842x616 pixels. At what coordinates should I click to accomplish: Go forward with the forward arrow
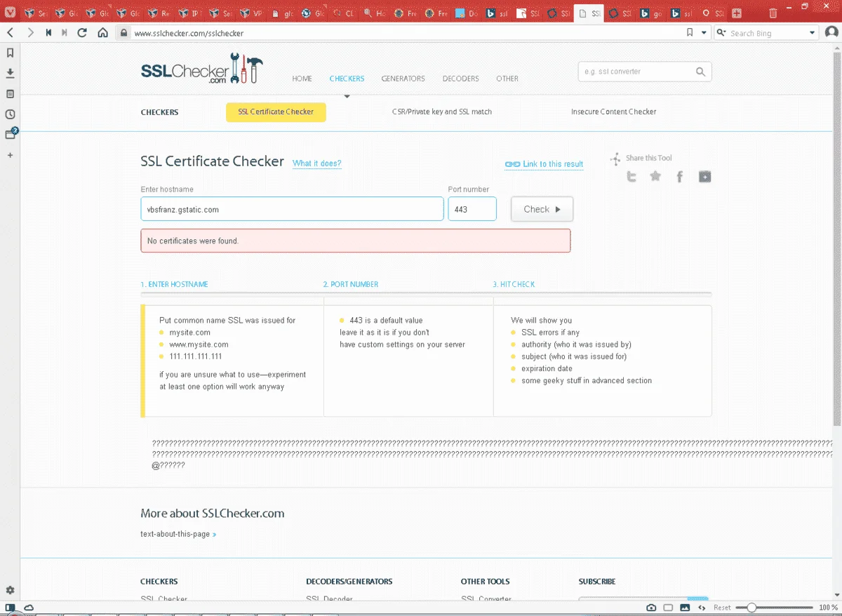(x=29, y=32)
